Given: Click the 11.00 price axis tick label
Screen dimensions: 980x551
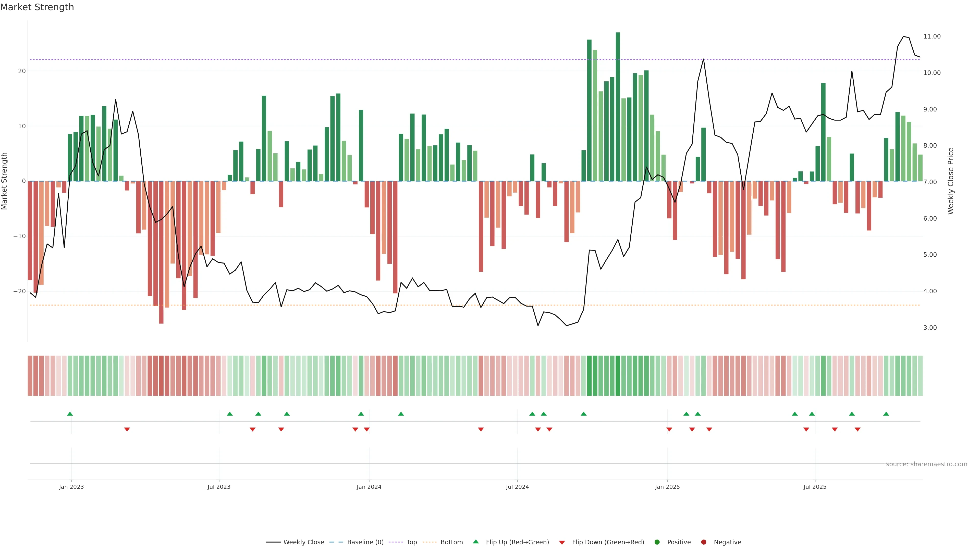Looking at the screenshot, I should click(x=932, y=36).
